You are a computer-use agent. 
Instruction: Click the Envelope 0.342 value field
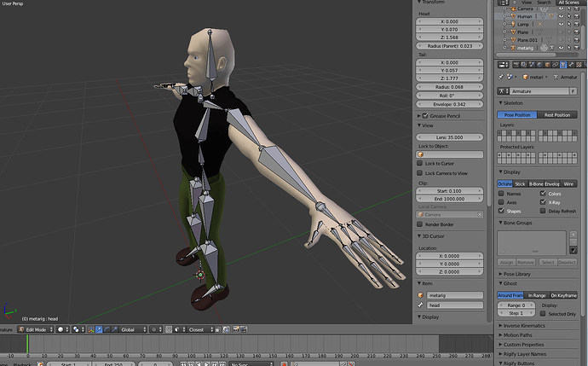click(x=449, y=104)
